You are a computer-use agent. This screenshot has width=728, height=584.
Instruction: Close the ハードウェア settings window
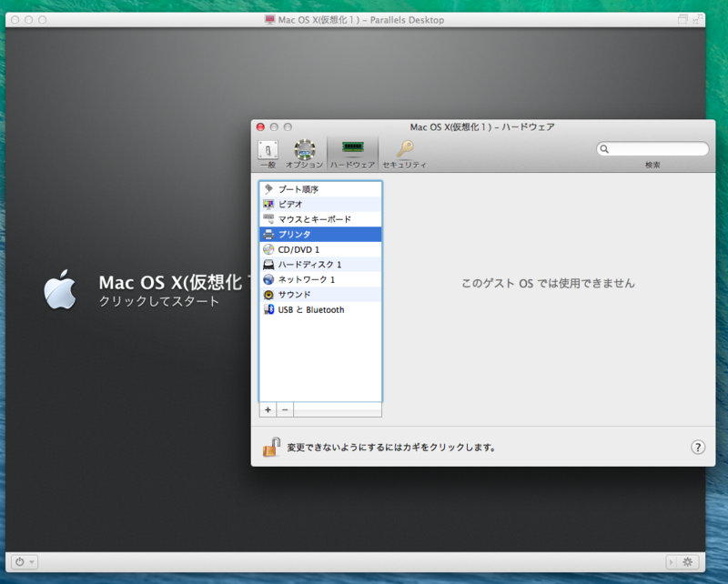click(260, 126)
